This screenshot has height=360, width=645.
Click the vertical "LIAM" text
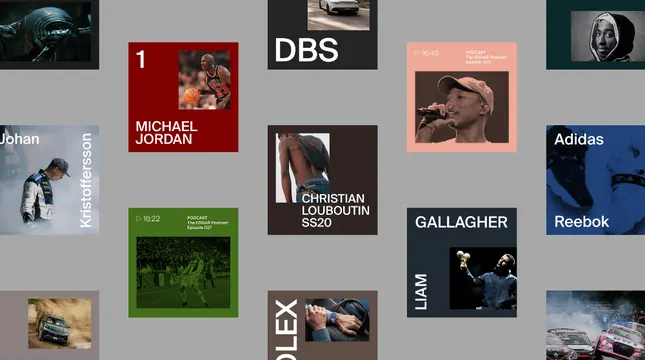click(421, 292)
